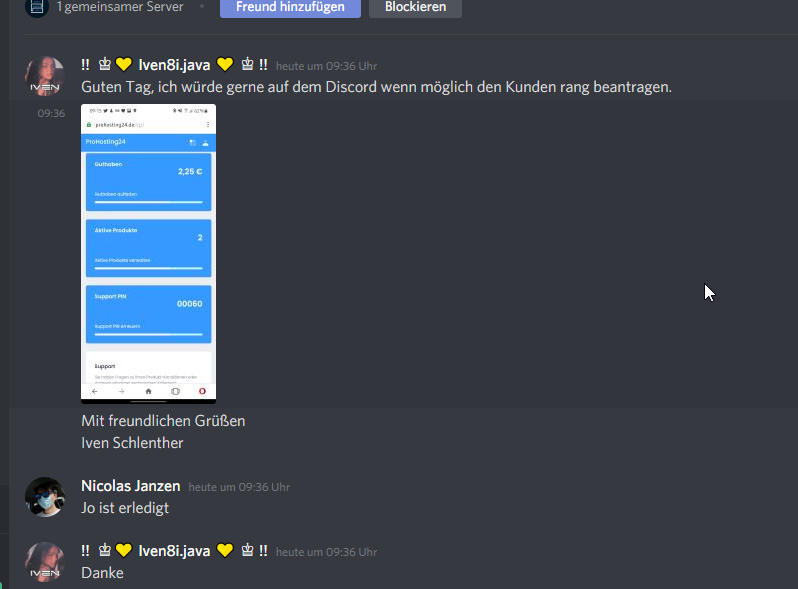Open Nicolas Janzen's profile avatar

pos(45,497)
